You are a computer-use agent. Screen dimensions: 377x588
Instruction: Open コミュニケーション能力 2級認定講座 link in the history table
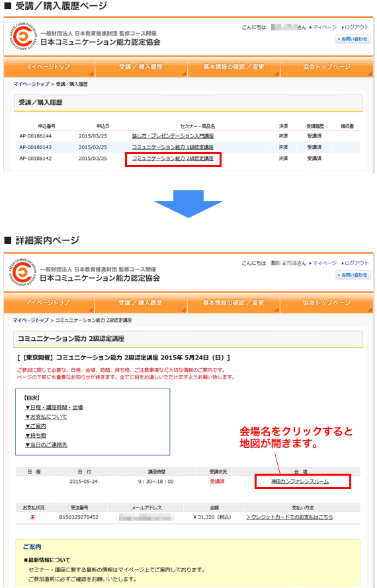pyautogui.click(x=173, y=159)
